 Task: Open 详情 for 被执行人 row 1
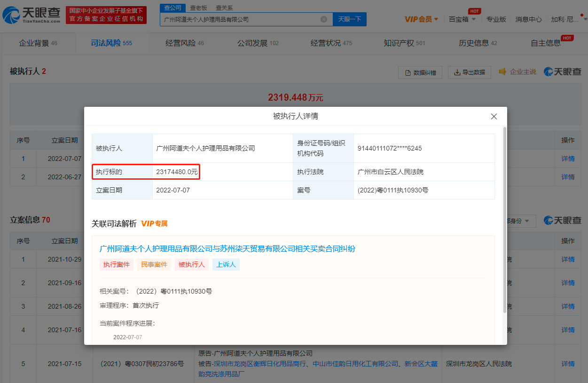568,159
